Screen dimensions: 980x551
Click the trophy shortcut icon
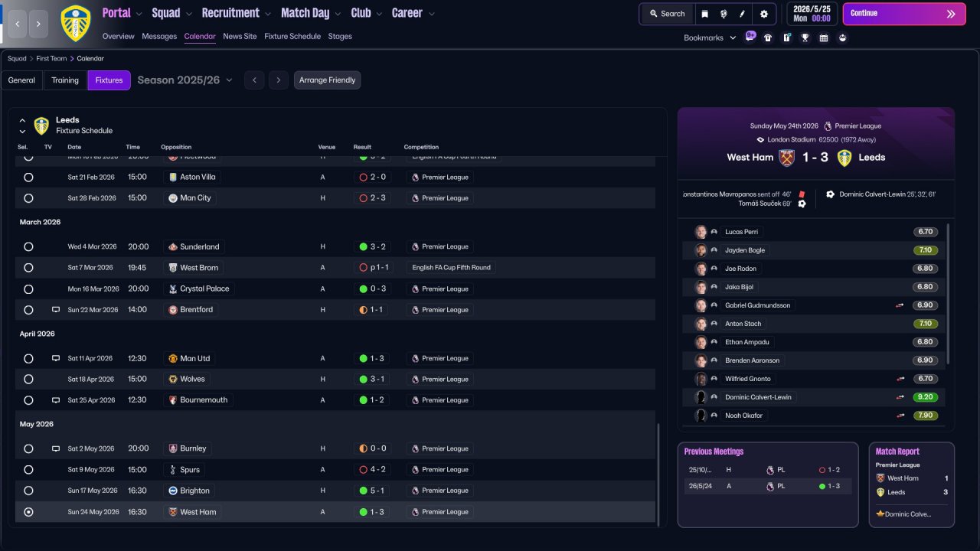805,37
